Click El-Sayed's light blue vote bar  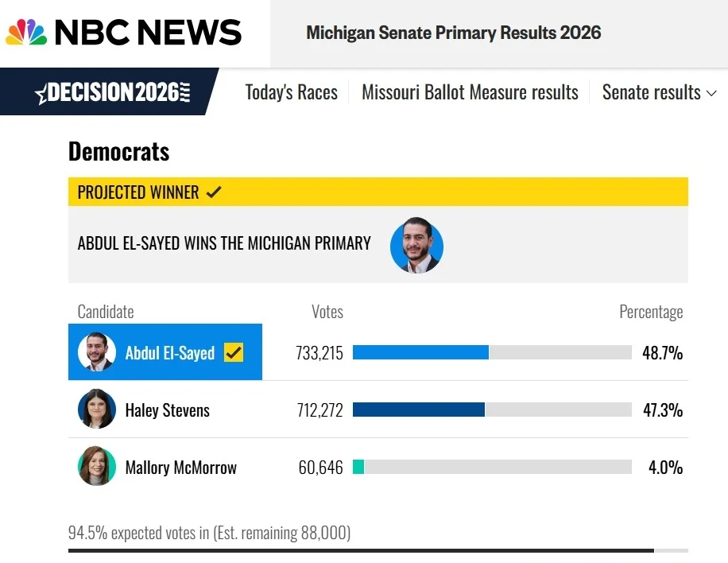tap(420, 352)
